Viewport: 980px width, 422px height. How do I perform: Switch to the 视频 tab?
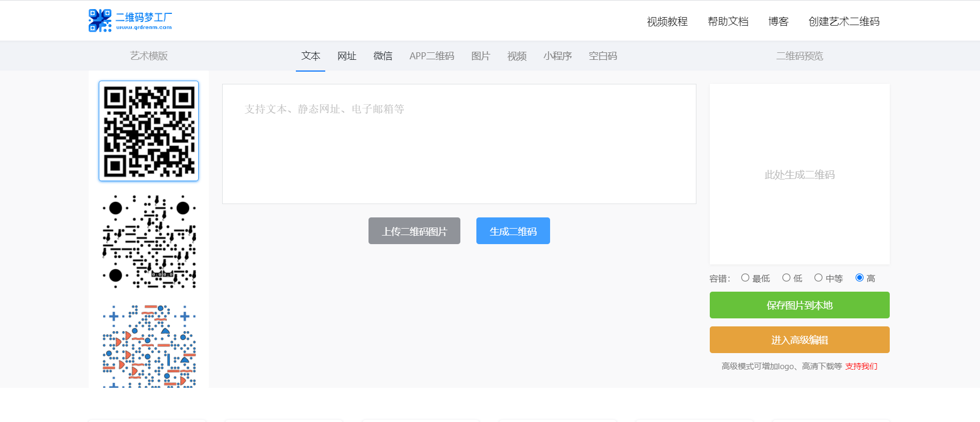(x=517, y=56)
